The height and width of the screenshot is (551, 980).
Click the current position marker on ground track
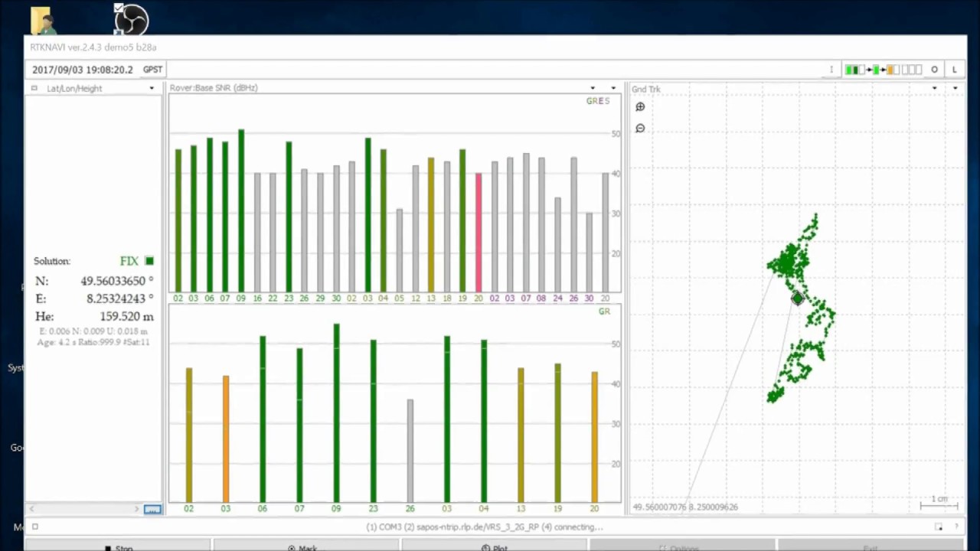click(797, 298)
